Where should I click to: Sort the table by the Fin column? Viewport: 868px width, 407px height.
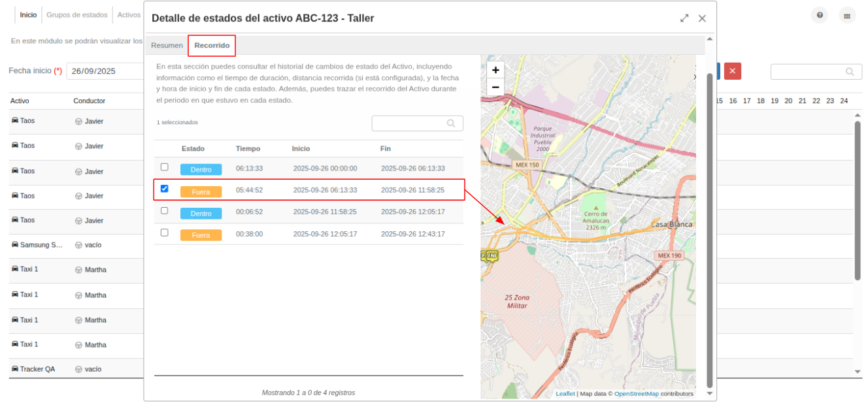[386, 149]
